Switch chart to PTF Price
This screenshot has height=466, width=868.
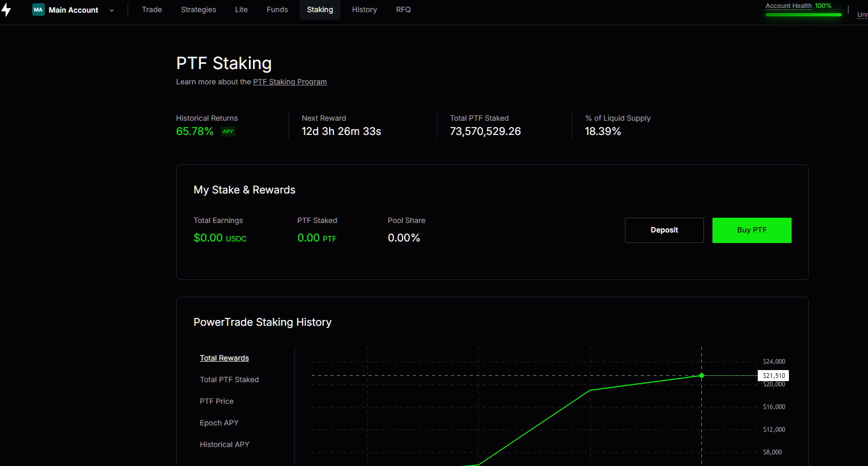[217, 401]
